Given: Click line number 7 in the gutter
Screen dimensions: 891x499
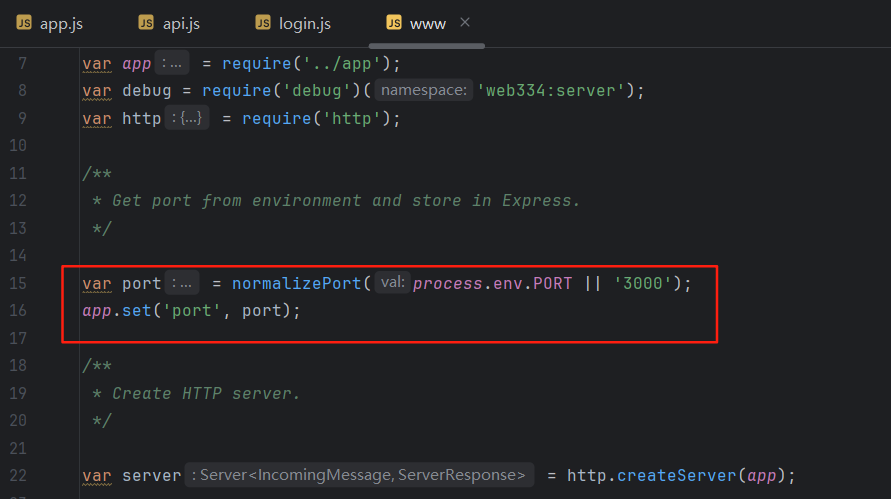Looking at the screenshot, I should (x=22, y=63).
